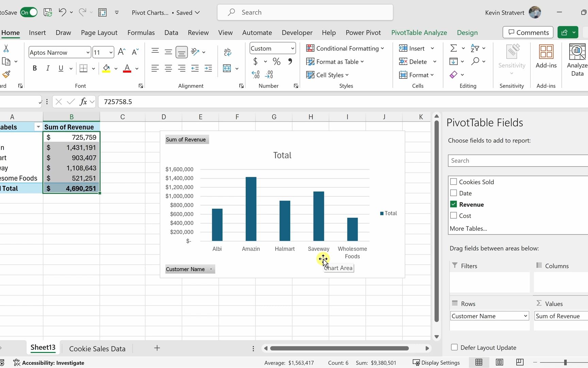588x368 pixels.
Task: Click Sum of Revenue chart field button
Action: [x=187, y=139]
